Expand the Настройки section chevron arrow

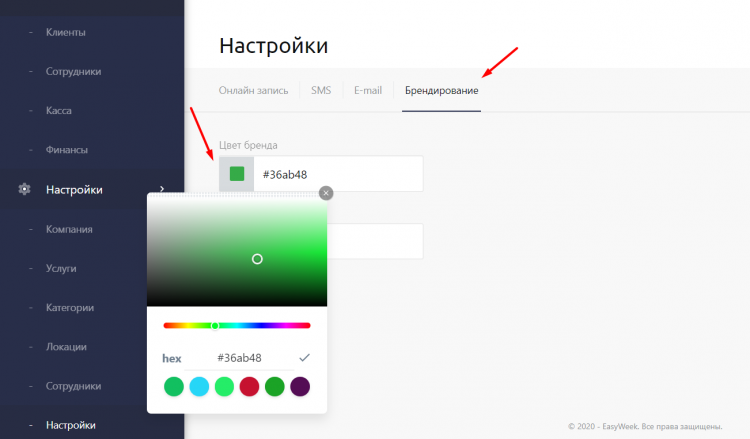(x=162, y=189)
